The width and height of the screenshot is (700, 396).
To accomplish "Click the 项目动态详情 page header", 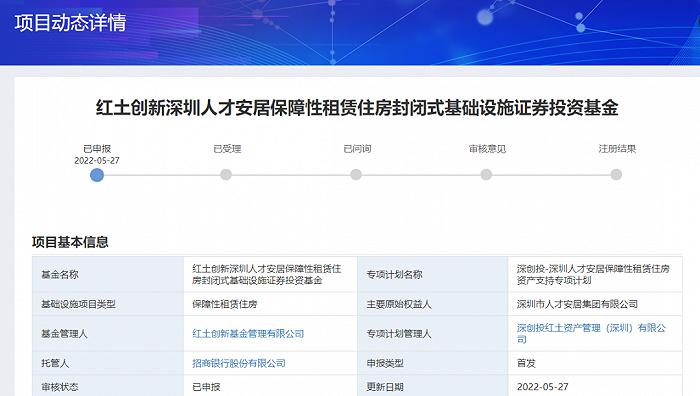I will 70,23.
